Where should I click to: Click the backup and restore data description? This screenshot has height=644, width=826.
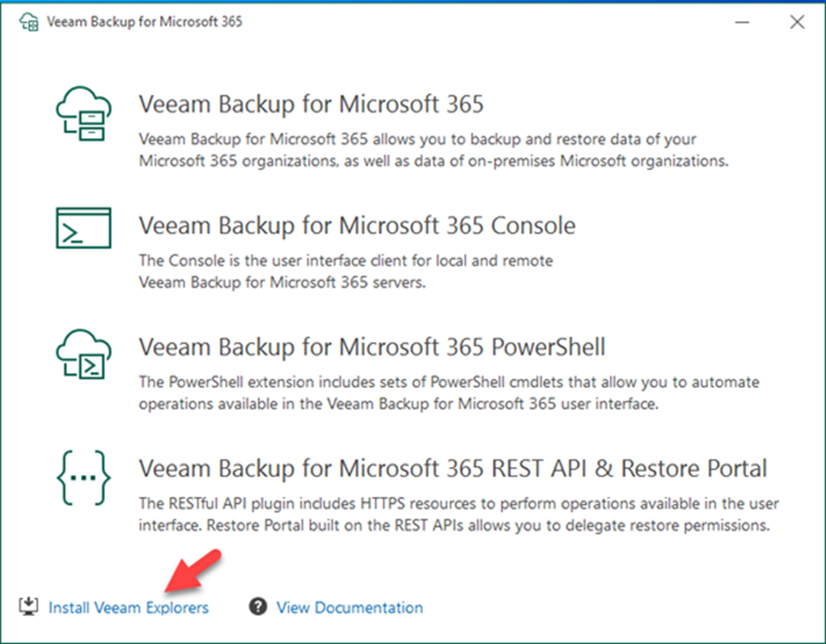click(x=433, y=150)
